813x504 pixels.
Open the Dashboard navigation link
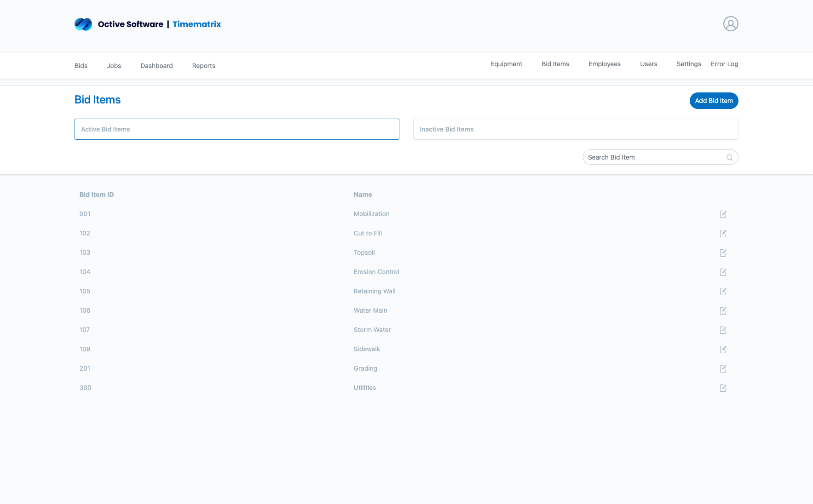point(156,66)
